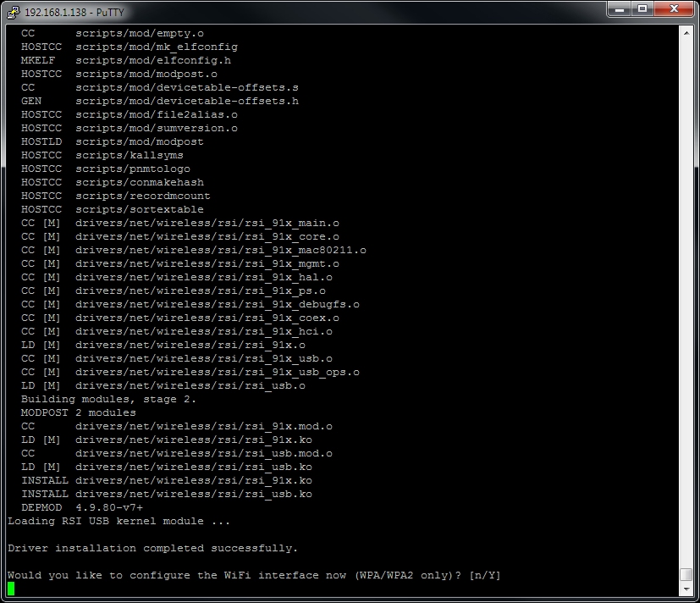Click the text 'scripts/mod/file2alias.o'
The image size is (700, 603).
tap(157, 115)
